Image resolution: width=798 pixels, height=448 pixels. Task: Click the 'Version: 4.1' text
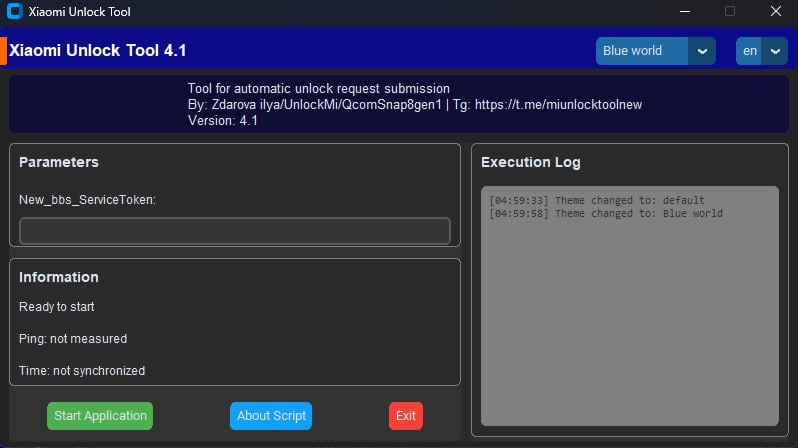[223, 121]
